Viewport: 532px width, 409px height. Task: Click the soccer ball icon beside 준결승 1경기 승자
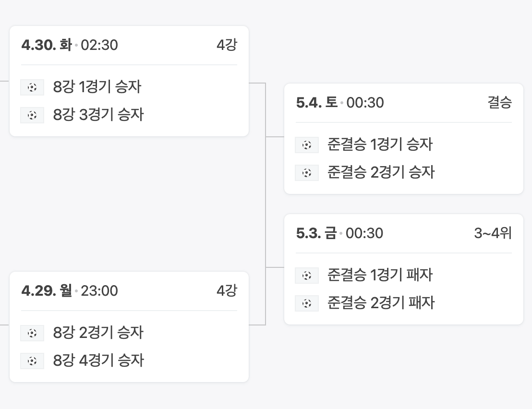307,144
